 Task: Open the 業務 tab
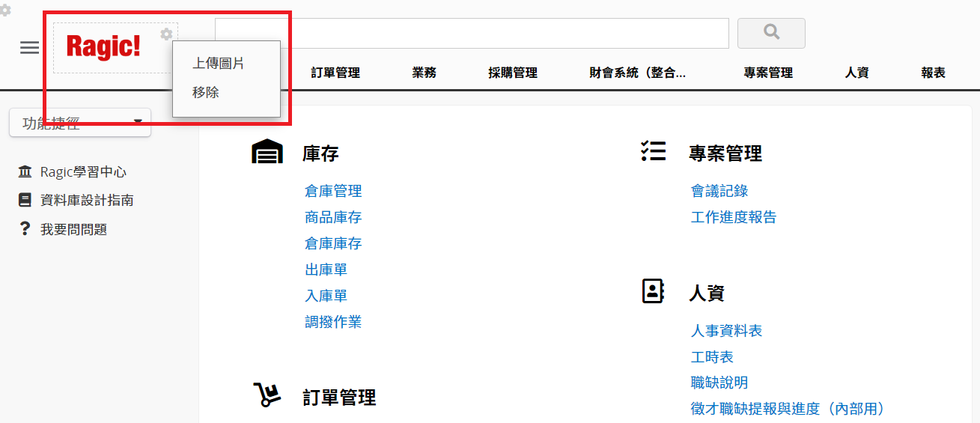tap(424, 73)
